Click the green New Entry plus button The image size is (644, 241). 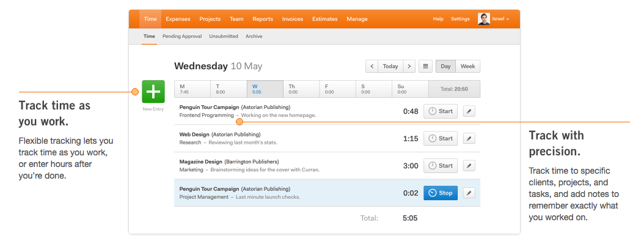153,91
